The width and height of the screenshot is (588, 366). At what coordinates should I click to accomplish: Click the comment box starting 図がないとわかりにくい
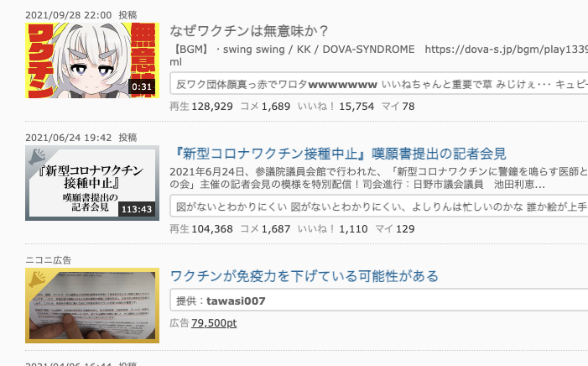coord(379,207)
